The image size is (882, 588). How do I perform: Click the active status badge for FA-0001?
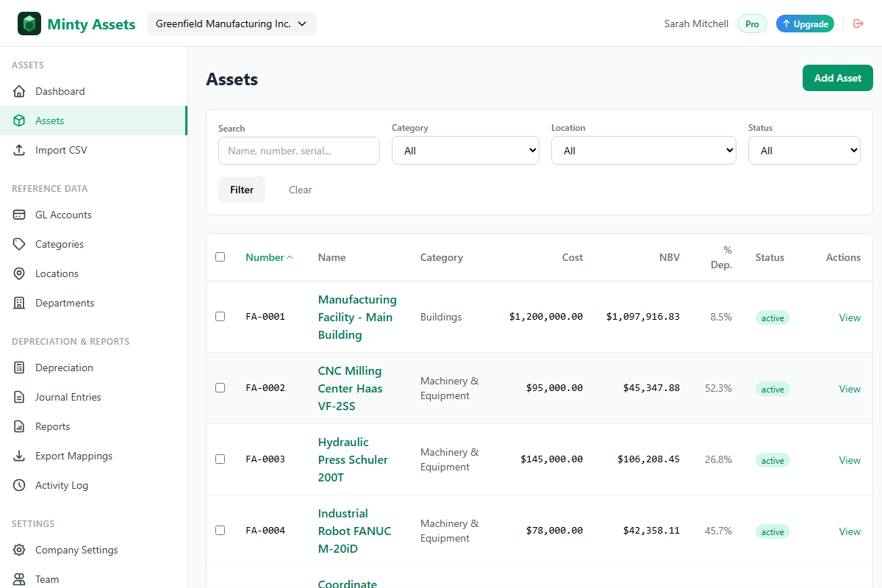coord(772,318)
